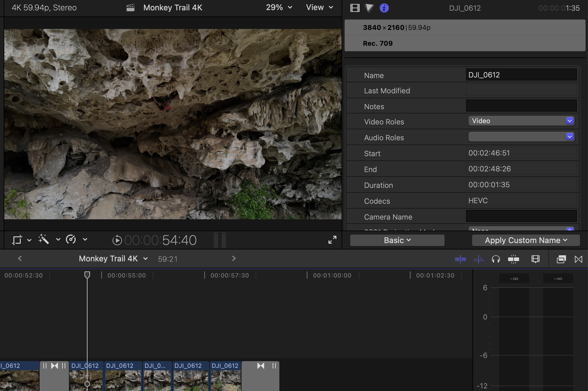
Task: Open the Basic metadata view menu
Action: [397, 240]
